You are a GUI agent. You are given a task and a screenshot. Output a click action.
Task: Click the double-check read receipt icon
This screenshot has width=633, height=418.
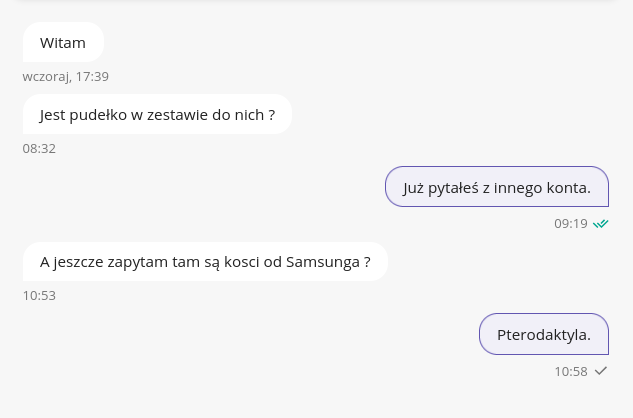pyautogui.click(x=600, y=224)
